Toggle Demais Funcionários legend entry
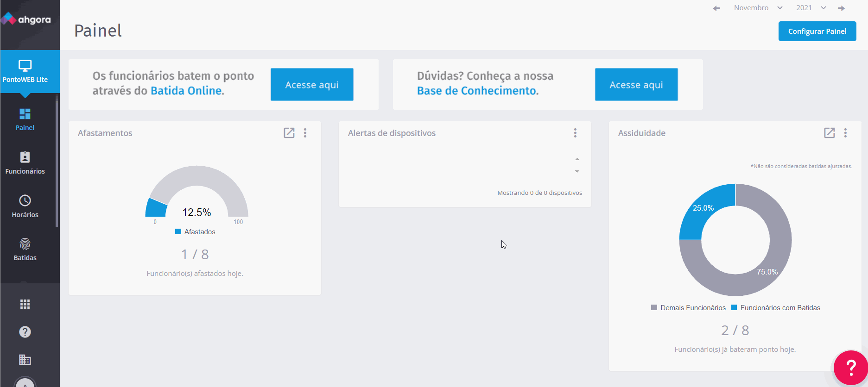 point(688,308)
